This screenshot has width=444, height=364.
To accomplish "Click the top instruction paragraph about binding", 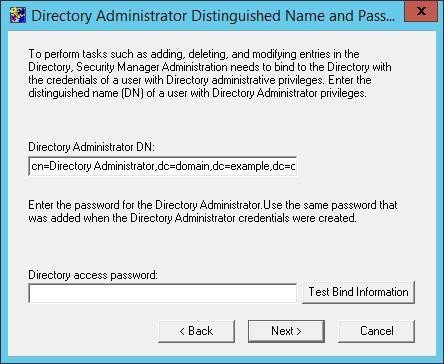I will click(x=210, y=73).
